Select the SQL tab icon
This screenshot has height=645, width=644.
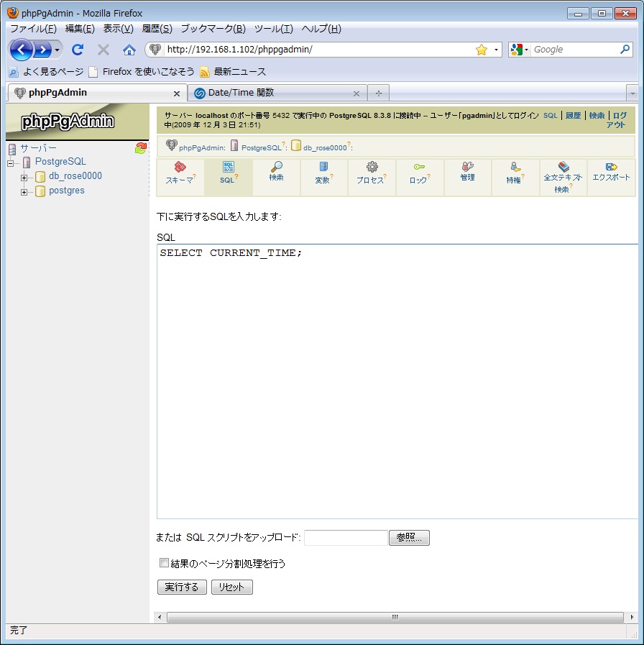229,167
